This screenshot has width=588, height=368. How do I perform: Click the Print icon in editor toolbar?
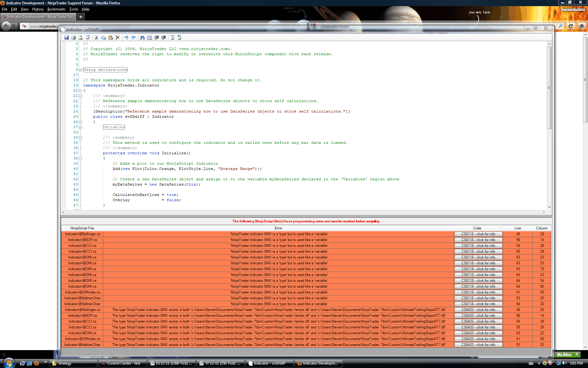pos(73,37)
